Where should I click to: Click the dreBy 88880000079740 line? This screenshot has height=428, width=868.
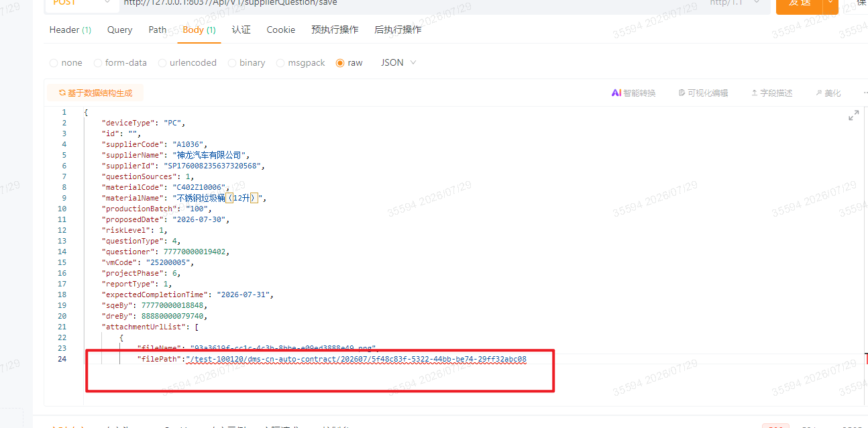154,316
